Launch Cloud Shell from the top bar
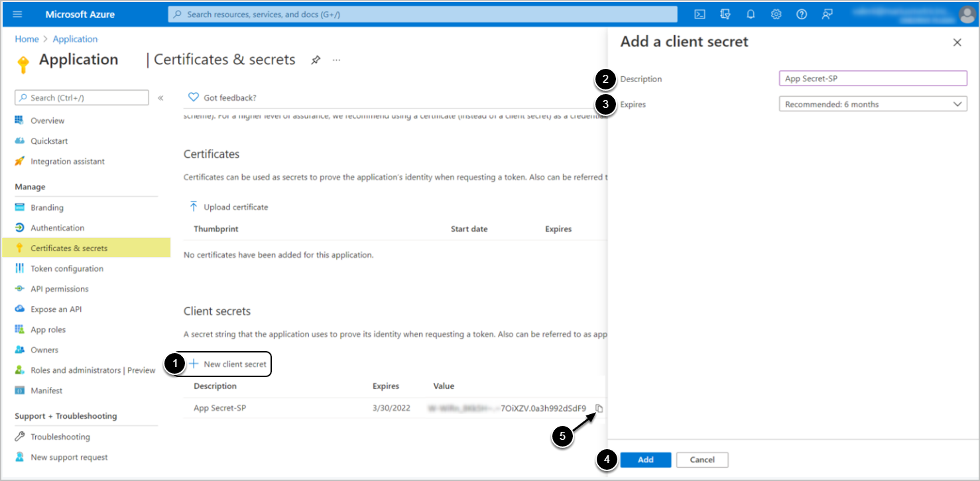The image size is (980, 481). [700, 14]
